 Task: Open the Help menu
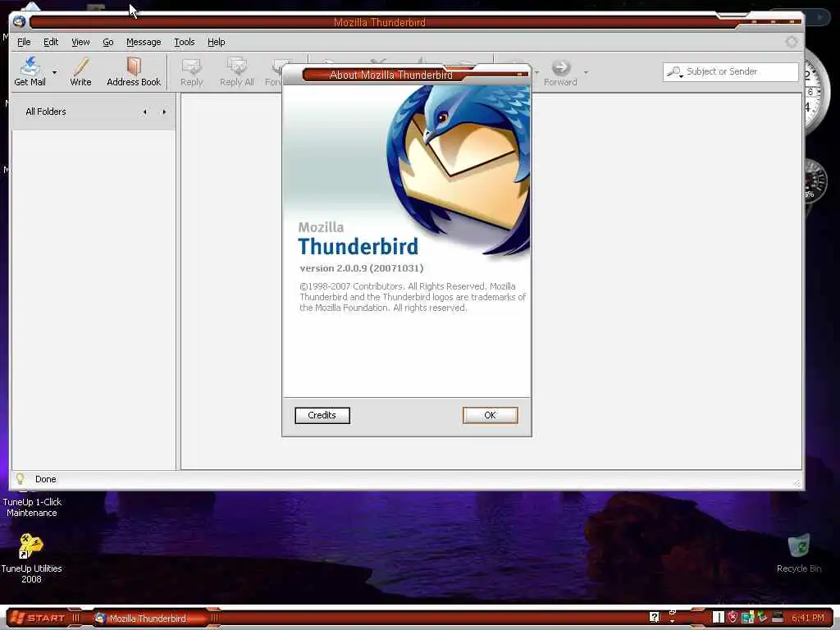point(217,42)
